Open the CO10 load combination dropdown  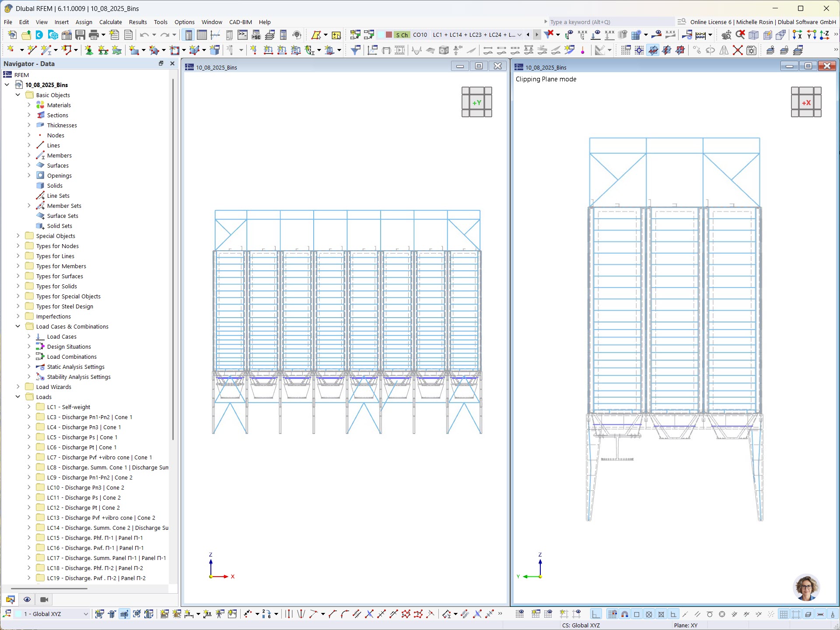pyautogui.click(x=519, y=35)
